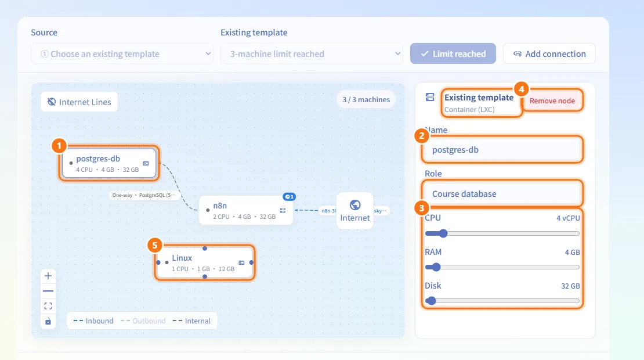
Task: Click the One-way PostgreSQL connection label
Action: click(144, 195)
